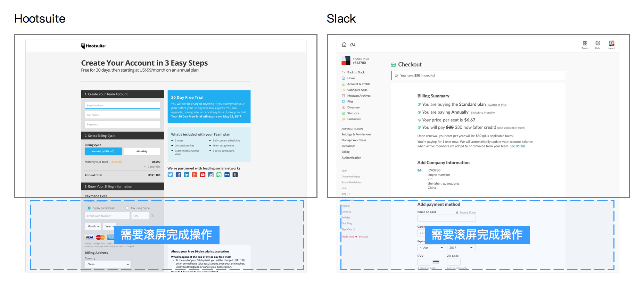This screenshot has height=290, width=644.
Task: Open the 2017 expiry year dropdown
Action: click(461, 248)
